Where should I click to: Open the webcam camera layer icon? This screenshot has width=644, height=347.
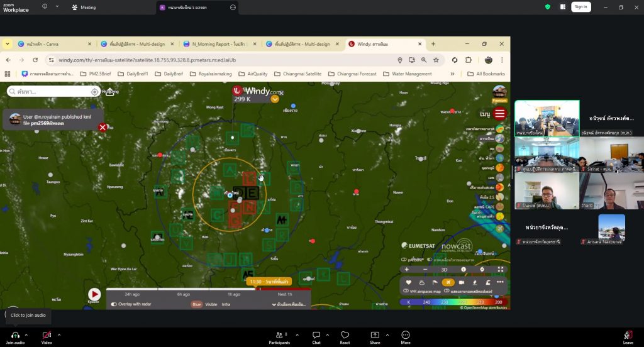coord(461,282)
